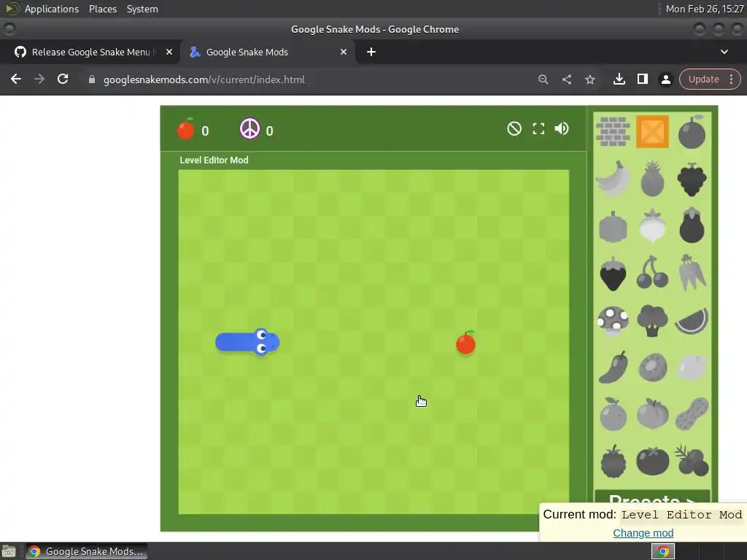
Task: Toggle fullscreen for the snake game
Action: point(538,128)
